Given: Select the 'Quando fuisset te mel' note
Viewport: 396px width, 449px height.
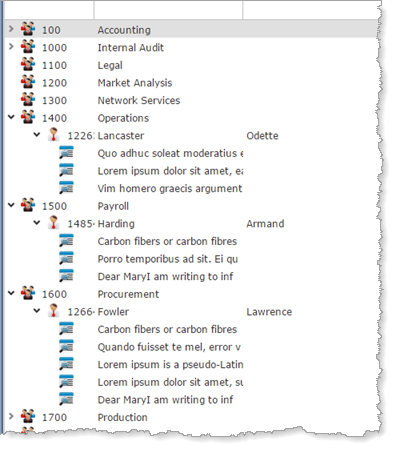Looking at the screenshot, I should (x=169, y=347).
